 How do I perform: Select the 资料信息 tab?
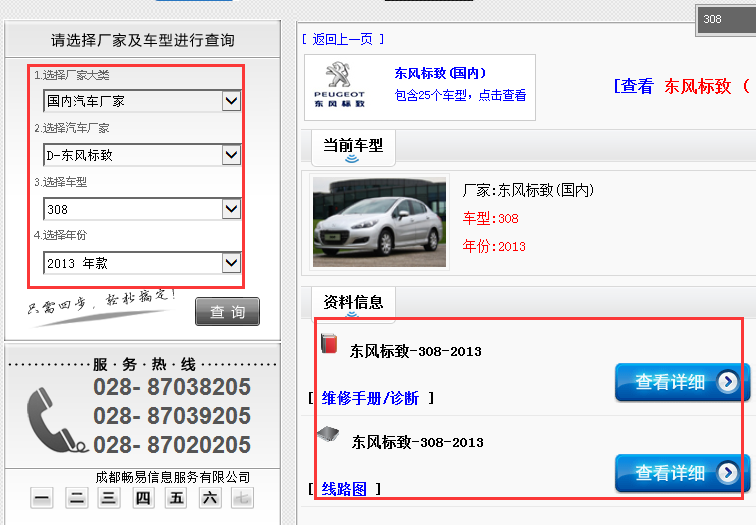point(353,303)
